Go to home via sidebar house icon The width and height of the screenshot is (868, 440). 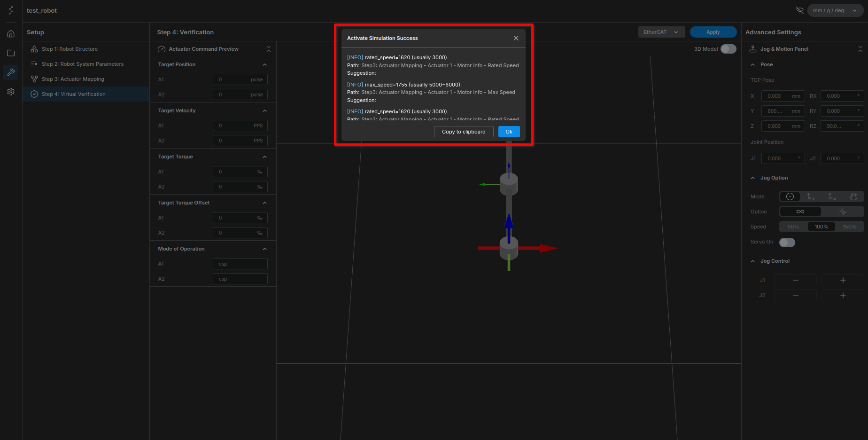(11, 34)
